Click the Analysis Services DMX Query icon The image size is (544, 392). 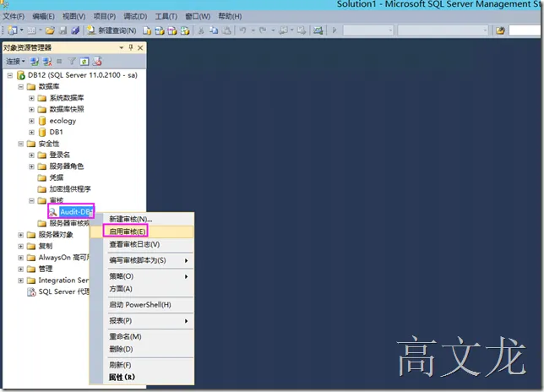pyautogui.click(x=172, y=31)
